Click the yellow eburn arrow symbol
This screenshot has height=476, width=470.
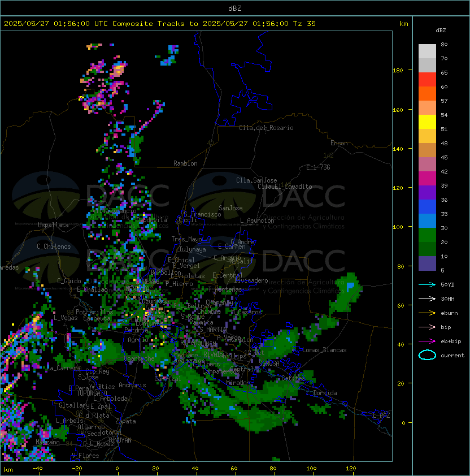pyautogui.click(x=427, y=313)
